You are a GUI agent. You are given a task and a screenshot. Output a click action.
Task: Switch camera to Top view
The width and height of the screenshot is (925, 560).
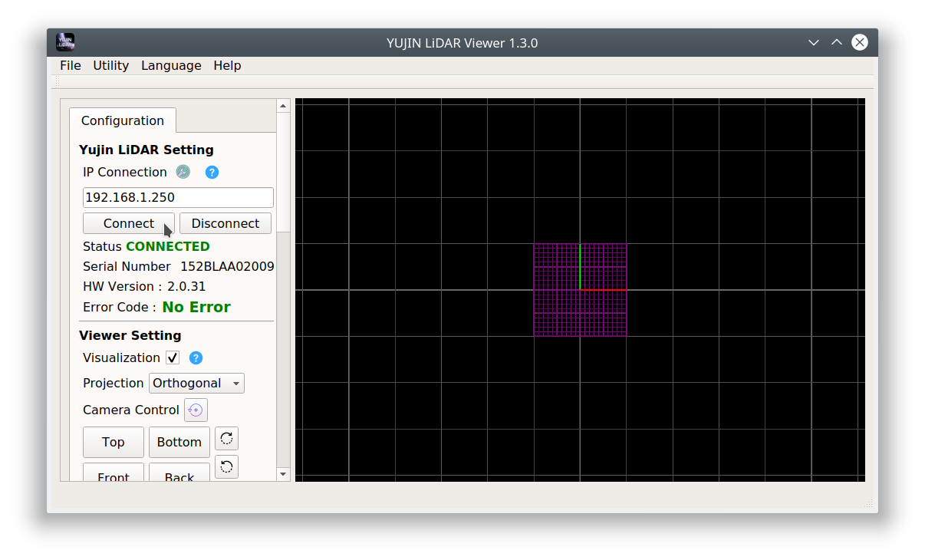pyautogui.click(x=114, y=442)
